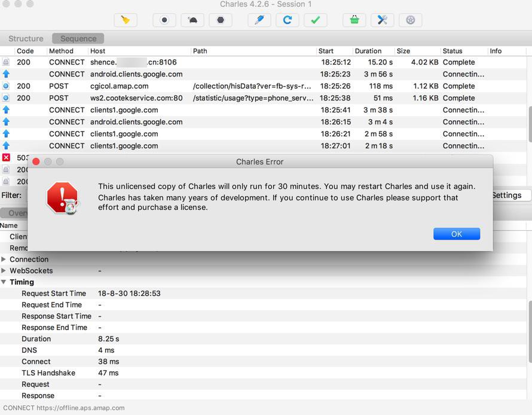Viewport: 532px width, 415px height.
Task: Click OK in Charles Error dialog
Action: pos(456,234)
